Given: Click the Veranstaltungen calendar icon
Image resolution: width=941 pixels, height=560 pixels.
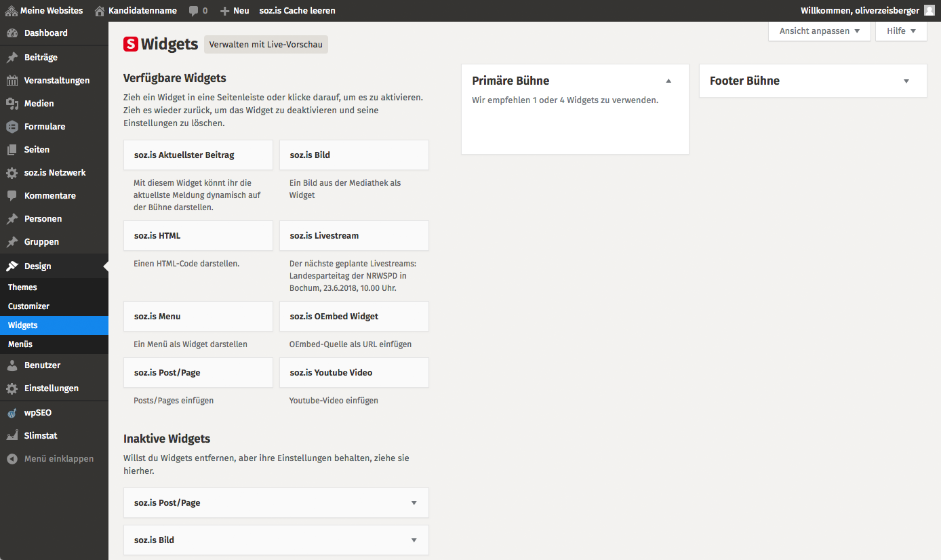Looking at the screenshot, I should [x=12, y=81].
